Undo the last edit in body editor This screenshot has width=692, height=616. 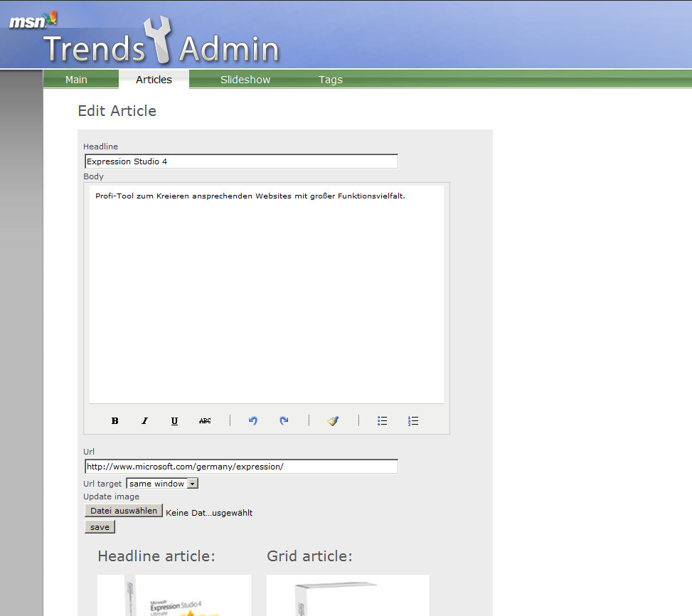(253, 420)
